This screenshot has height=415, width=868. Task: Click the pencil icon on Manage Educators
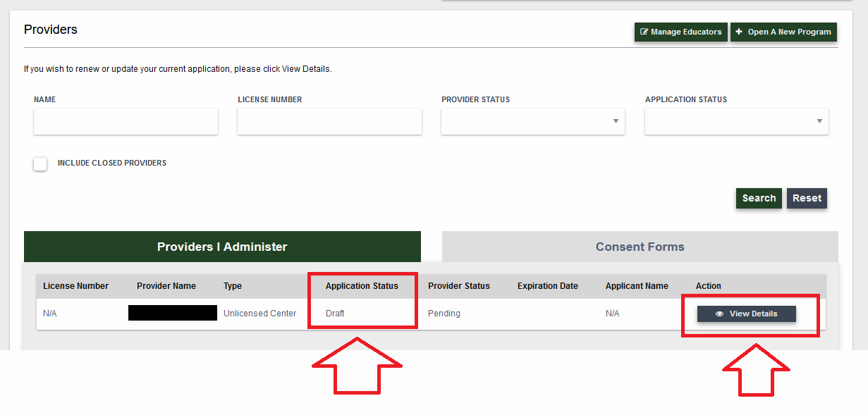644,32
